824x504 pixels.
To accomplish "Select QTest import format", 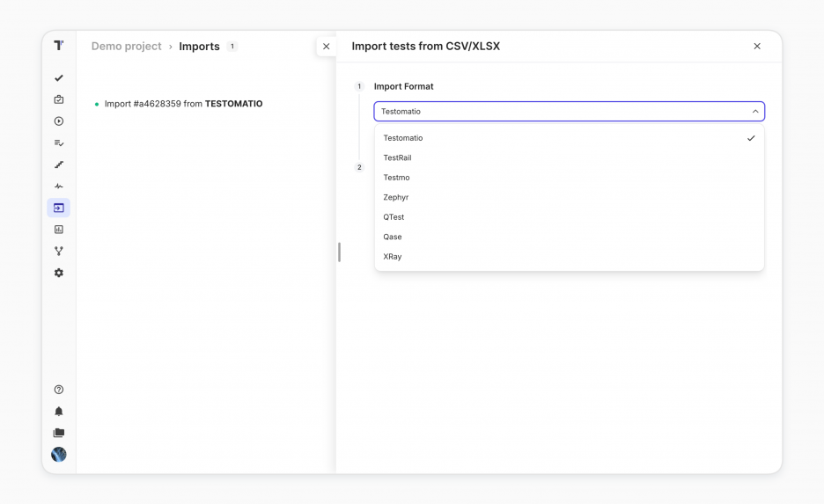I will tap(569, 217).
